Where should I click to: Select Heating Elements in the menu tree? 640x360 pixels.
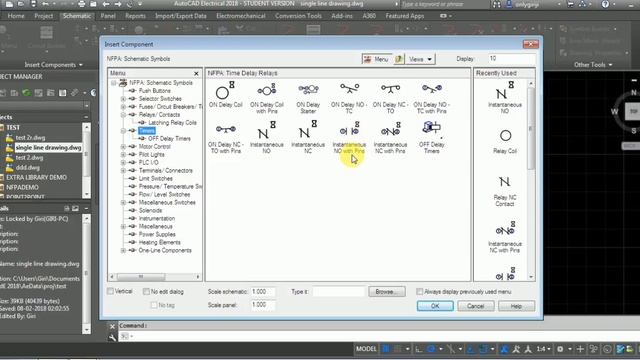[159, 242]
